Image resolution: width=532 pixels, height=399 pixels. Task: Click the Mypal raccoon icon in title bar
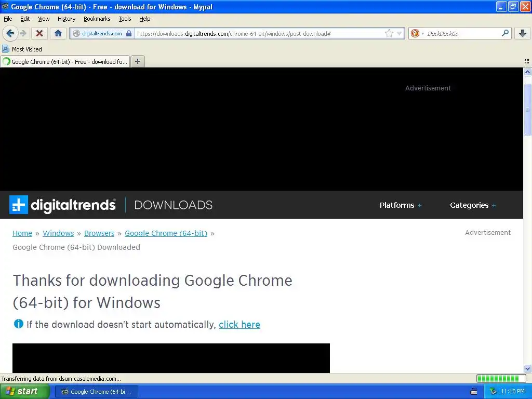5,6
